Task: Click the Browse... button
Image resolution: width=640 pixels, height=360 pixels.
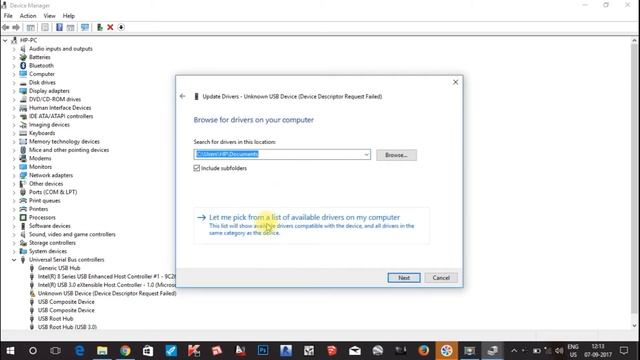Action: (x=396, y=155)
